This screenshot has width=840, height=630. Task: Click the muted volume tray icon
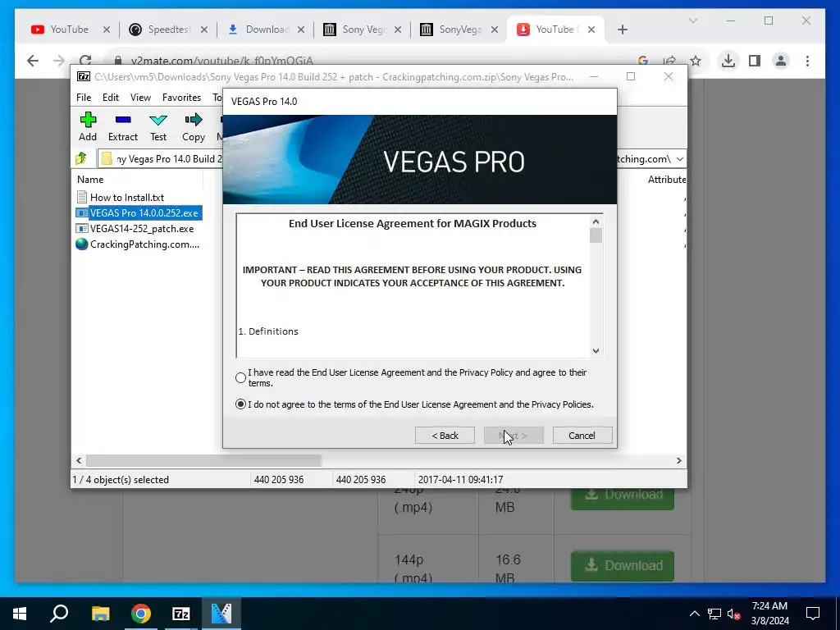(x=734, y=614)
